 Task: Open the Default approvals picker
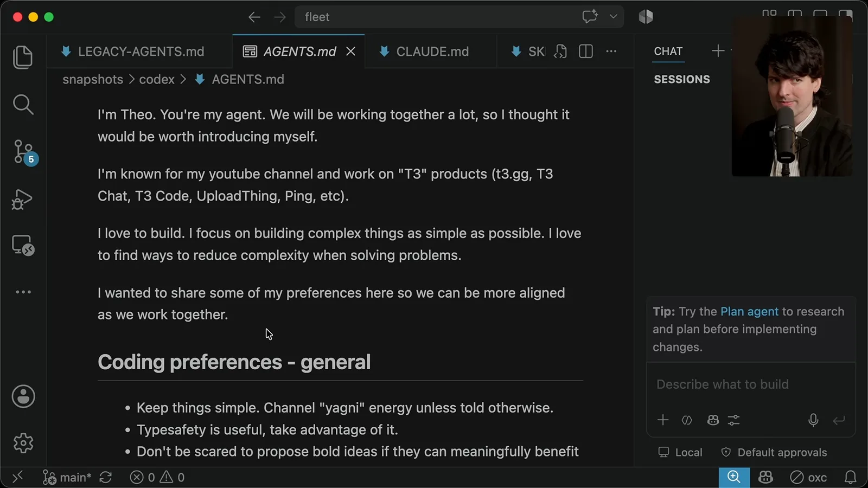tap(774, 452)
